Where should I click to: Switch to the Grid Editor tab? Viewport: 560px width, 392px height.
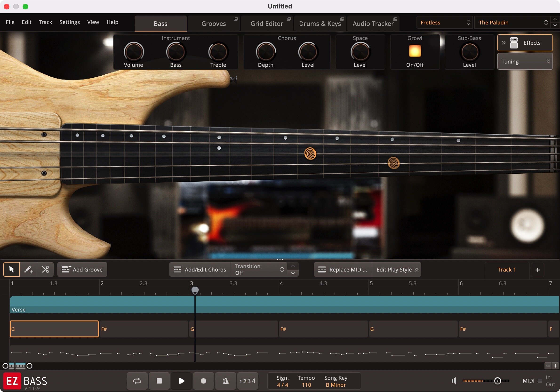point(267,24)
